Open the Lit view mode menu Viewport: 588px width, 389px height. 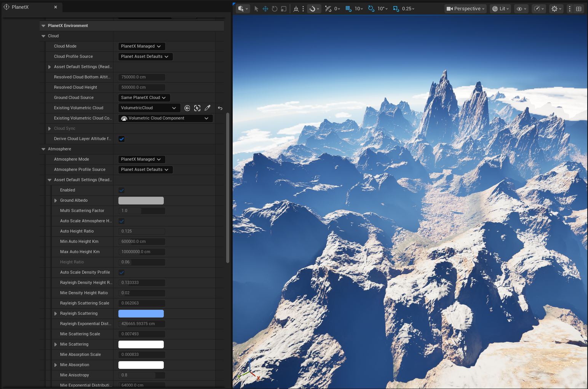pos(500,9)
